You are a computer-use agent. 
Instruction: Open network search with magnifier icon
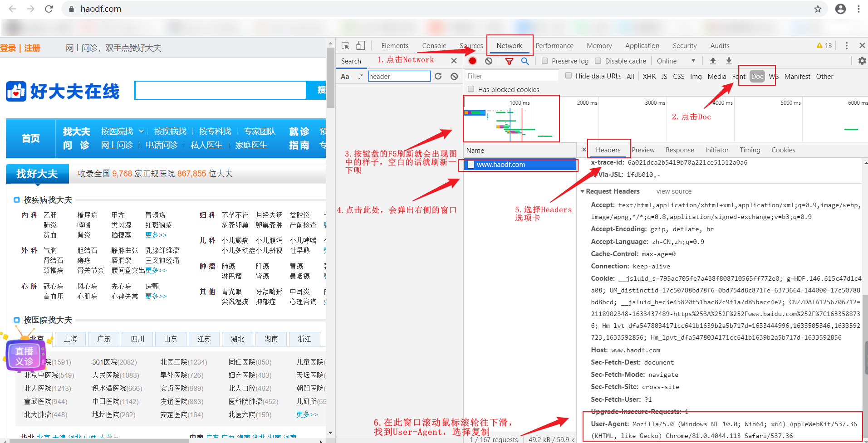click(x=525, y=61)
